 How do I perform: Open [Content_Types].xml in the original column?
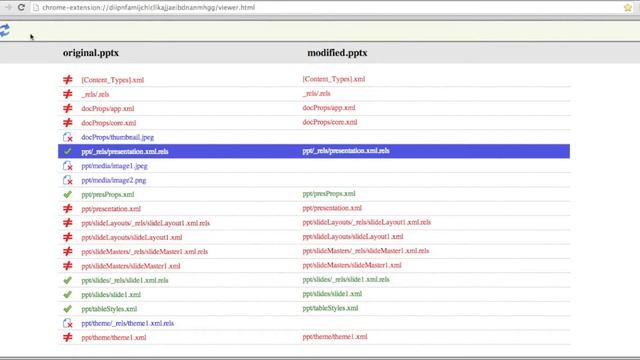tap(113, 80)
